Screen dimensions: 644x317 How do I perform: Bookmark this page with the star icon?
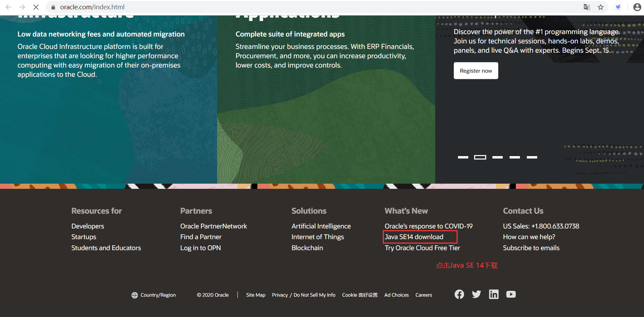(601, 7)
